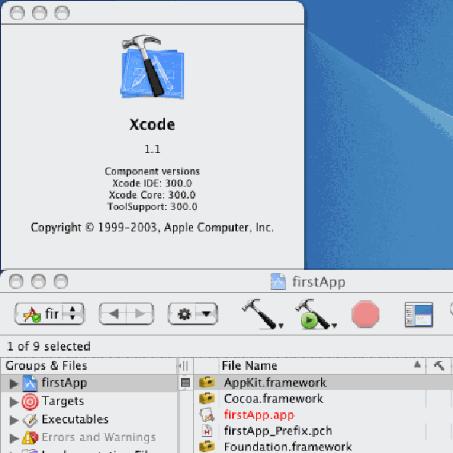Click the build hammer column header icon

tap(439, 366)
